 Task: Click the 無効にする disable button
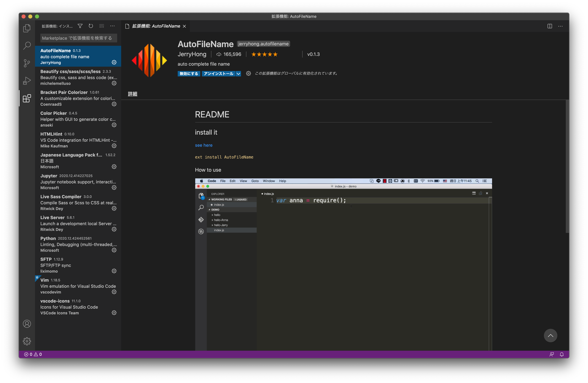point(189,74)
